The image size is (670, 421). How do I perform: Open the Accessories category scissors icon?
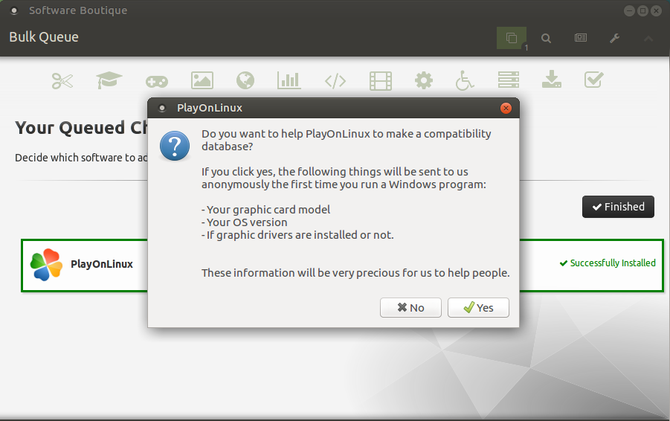(x=62, y=80)
